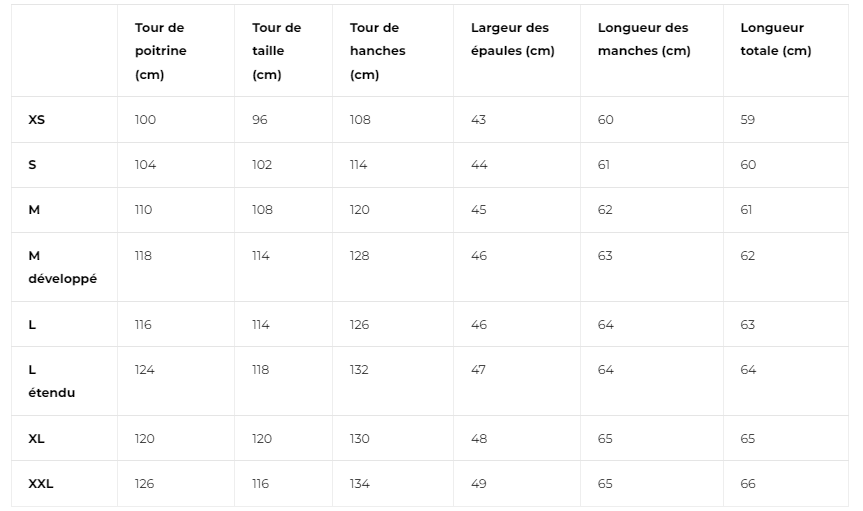The height and width of the screenshot is (511, 863).
Task: Click the Longueur des manches header
Action: click(x=644, y=39)
